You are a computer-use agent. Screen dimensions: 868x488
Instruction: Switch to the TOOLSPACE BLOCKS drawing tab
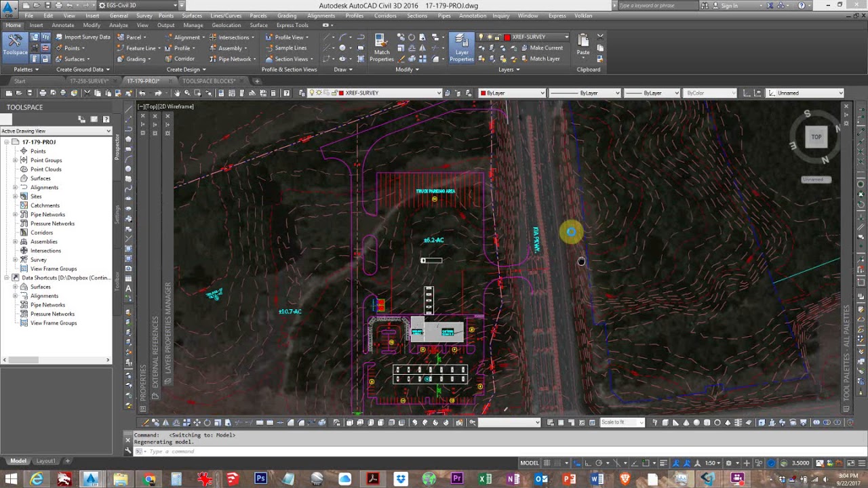click(x=209, y=81)
